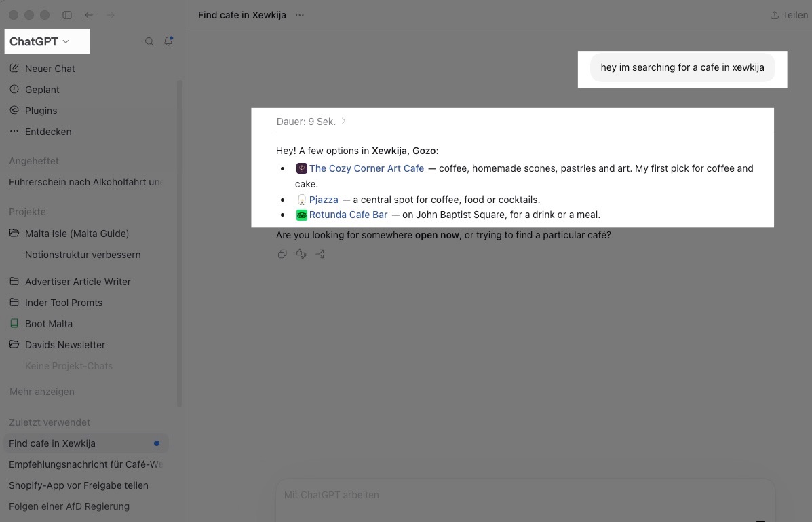Click folder icon beside Advertiser Article Writer
Image resolution: width=812 pixels, height=522 pixels.
point(14,282)
